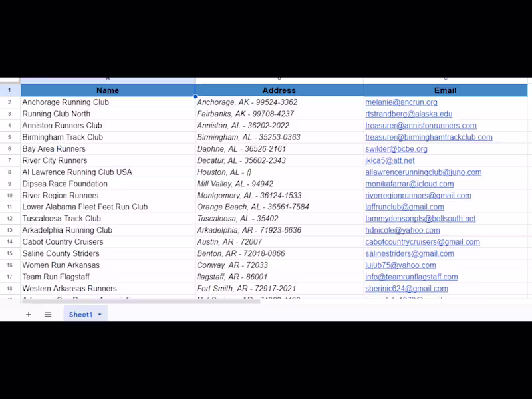Screen dimensions: 532x399
Task: Open melanie@ancrun.org email link
Action: 401,102
